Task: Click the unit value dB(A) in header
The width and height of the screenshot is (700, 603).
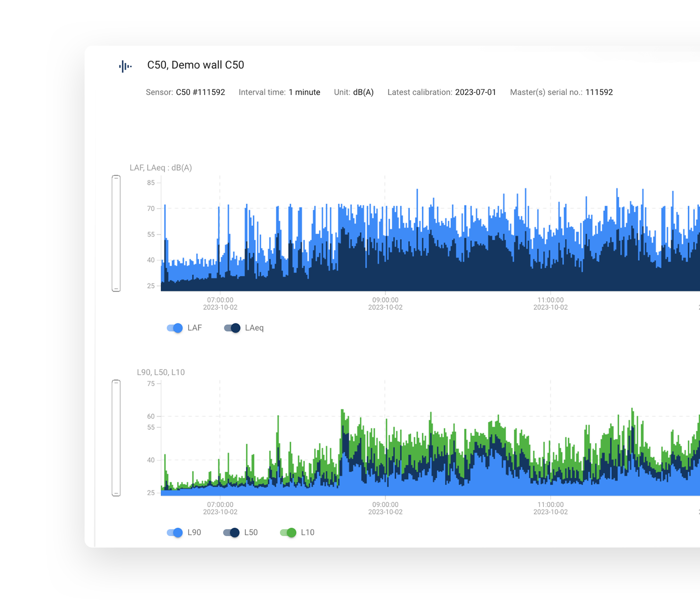Action: [x=363, y=92]
